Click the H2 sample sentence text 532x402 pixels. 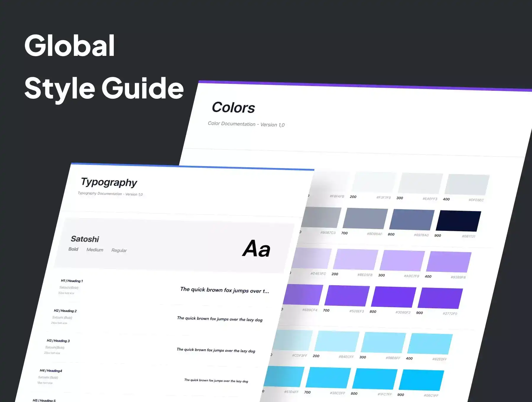220,319
